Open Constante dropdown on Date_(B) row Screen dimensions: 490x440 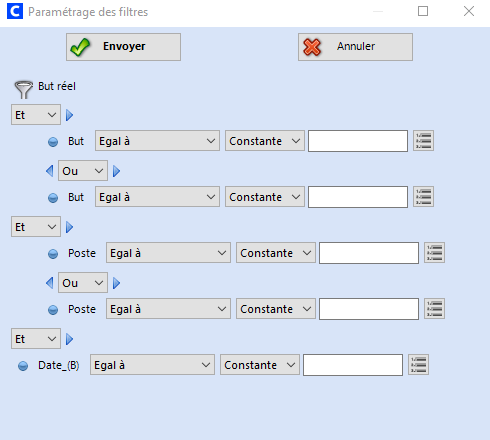pos(260,365)
